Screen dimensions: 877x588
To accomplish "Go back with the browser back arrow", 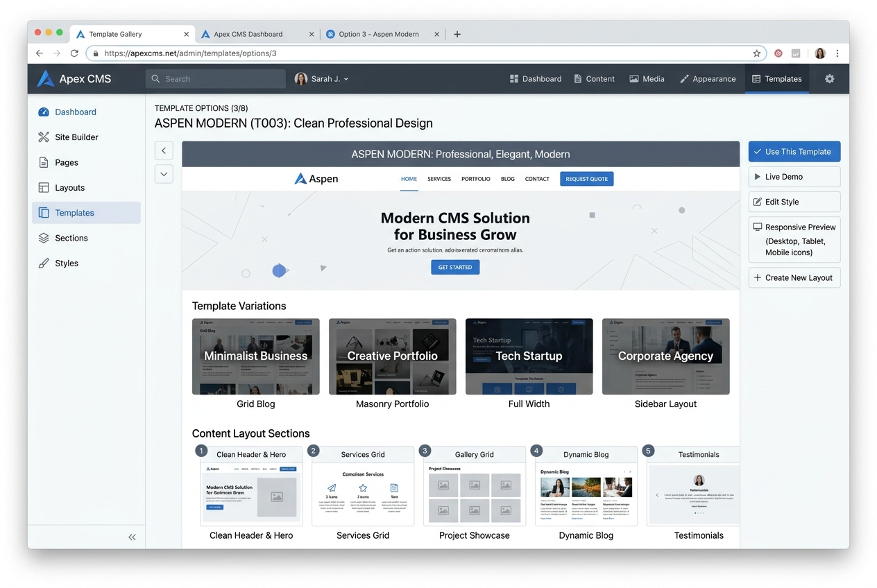I will point(40,53).
